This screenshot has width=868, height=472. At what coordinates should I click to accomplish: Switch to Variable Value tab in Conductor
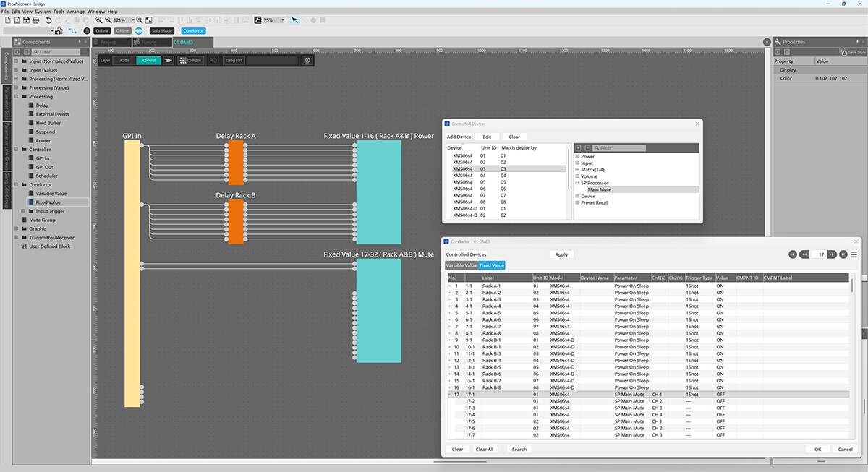tap(461, 265)
